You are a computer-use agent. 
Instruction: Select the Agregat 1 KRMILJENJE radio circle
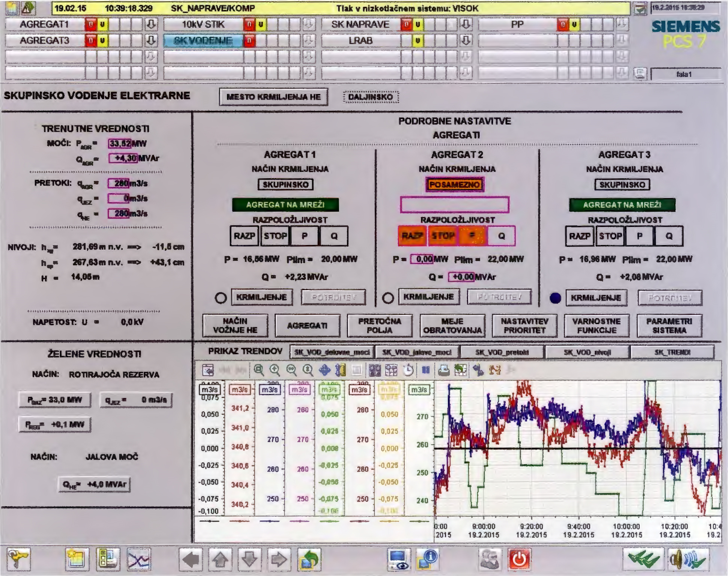click(x=221, y=298)
